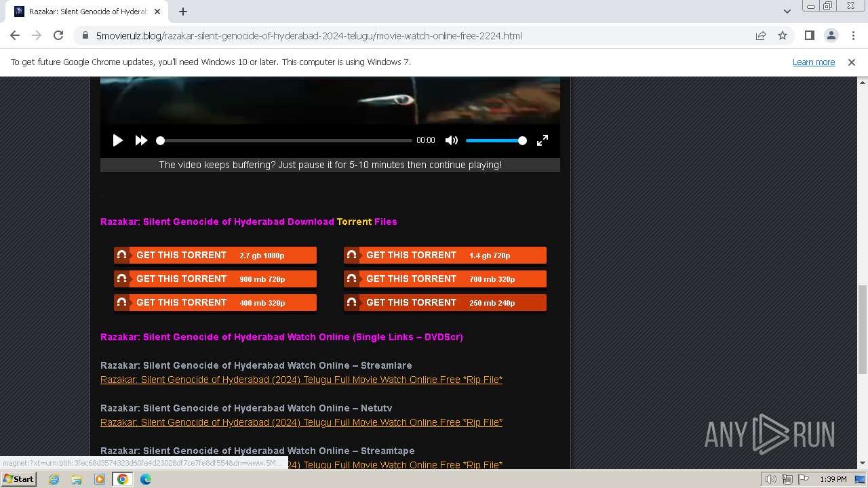Close the Razakar movie tab
868x488 pixels.
tap(158, 12)
